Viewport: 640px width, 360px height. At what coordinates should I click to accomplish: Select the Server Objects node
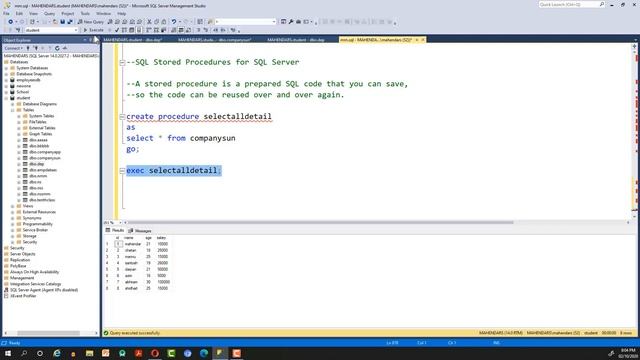click(22, 254)
